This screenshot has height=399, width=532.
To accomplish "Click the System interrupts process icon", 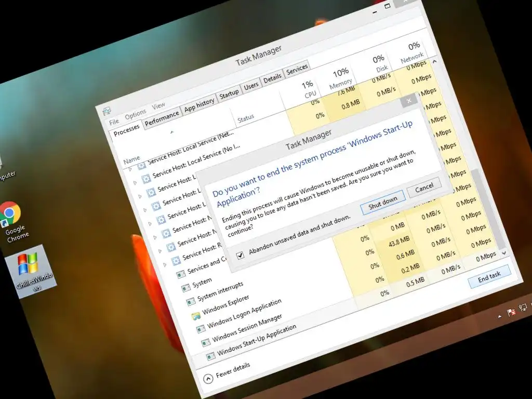I will [191, 301].
